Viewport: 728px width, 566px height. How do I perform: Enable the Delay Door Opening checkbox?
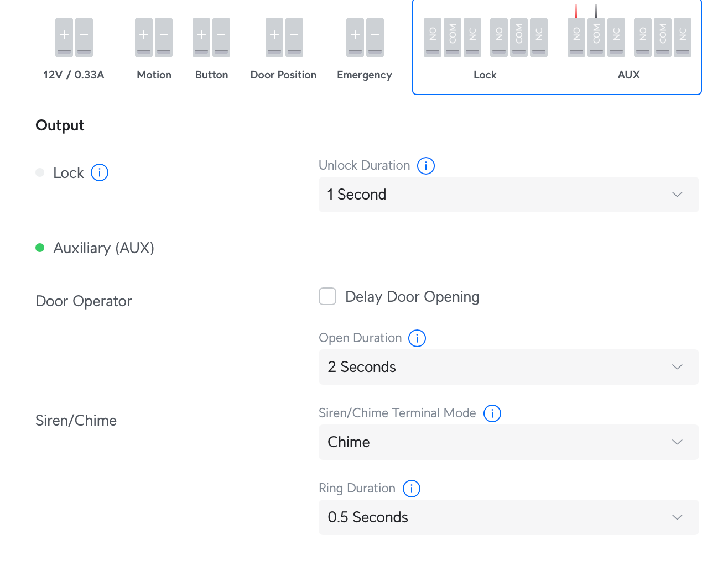point(327,297)
